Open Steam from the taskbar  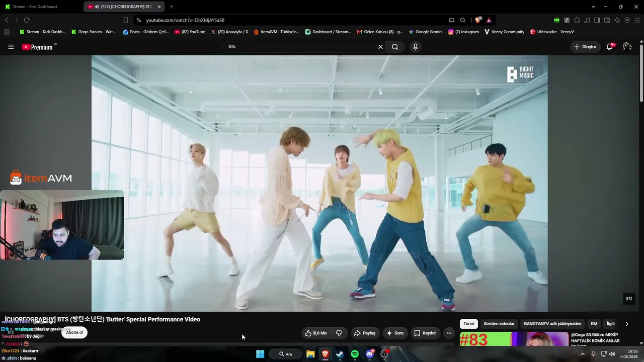(x=340, y=354)
